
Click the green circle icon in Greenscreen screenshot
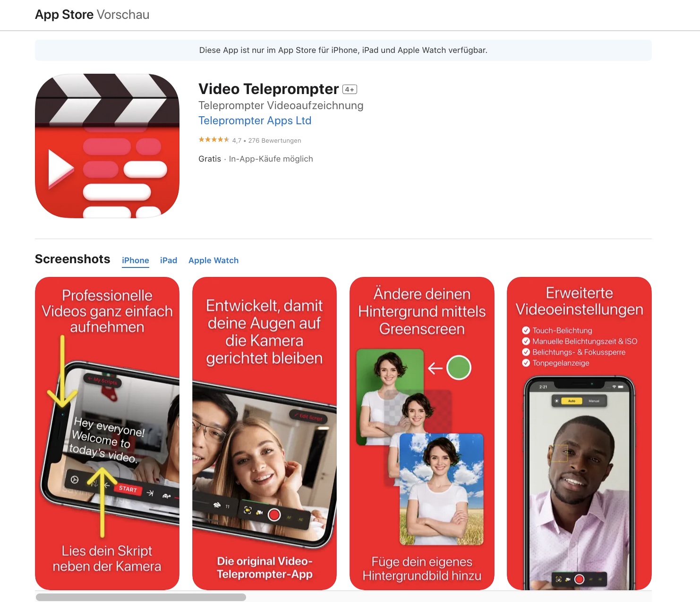click(459, 368)
